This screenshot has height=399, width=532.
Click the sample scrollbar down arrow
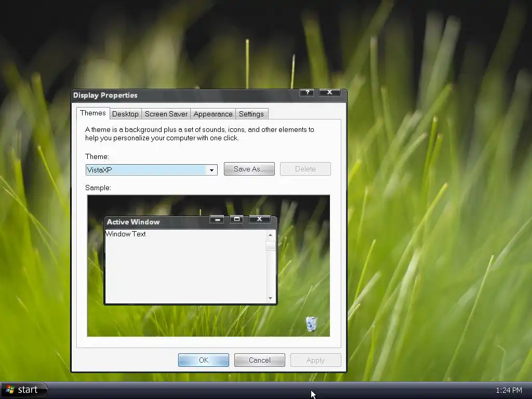coord(270,298)
